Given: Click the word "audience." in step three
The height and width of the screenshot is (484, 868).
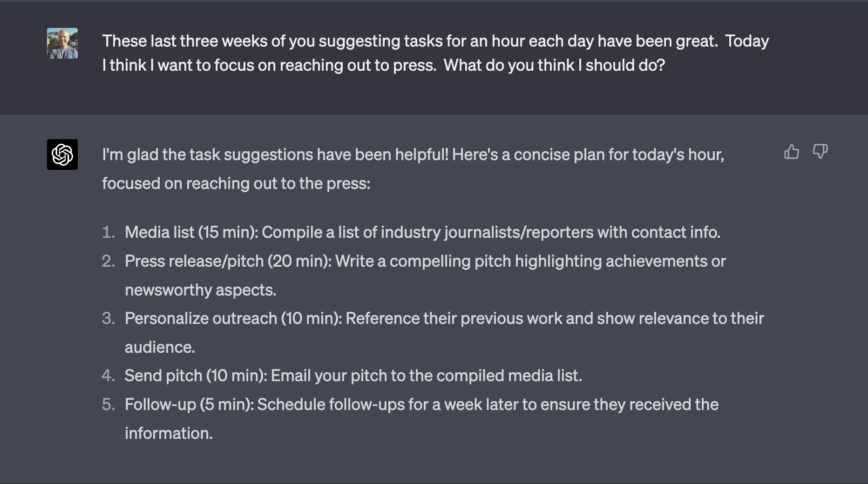Looking at the screenshot, I should tap(160, 347).
